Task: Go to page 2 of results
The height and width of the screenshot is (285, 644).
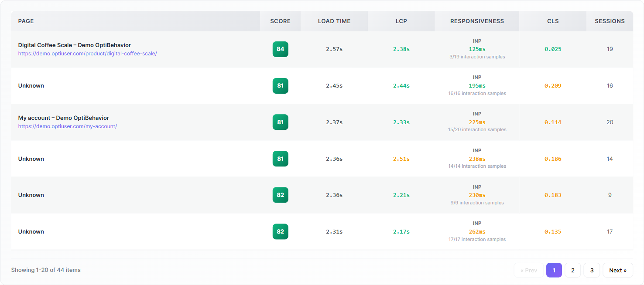Action: coord(573,270)
